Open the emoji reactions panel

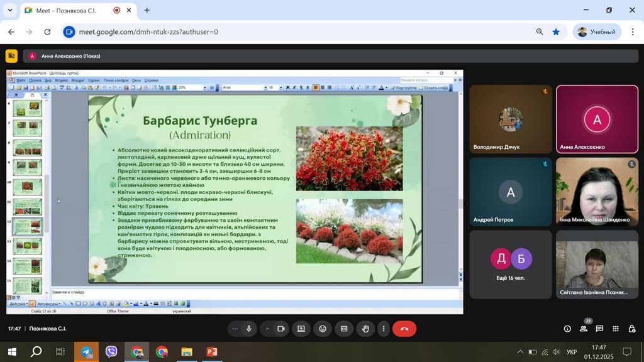(x=323, y=329)
